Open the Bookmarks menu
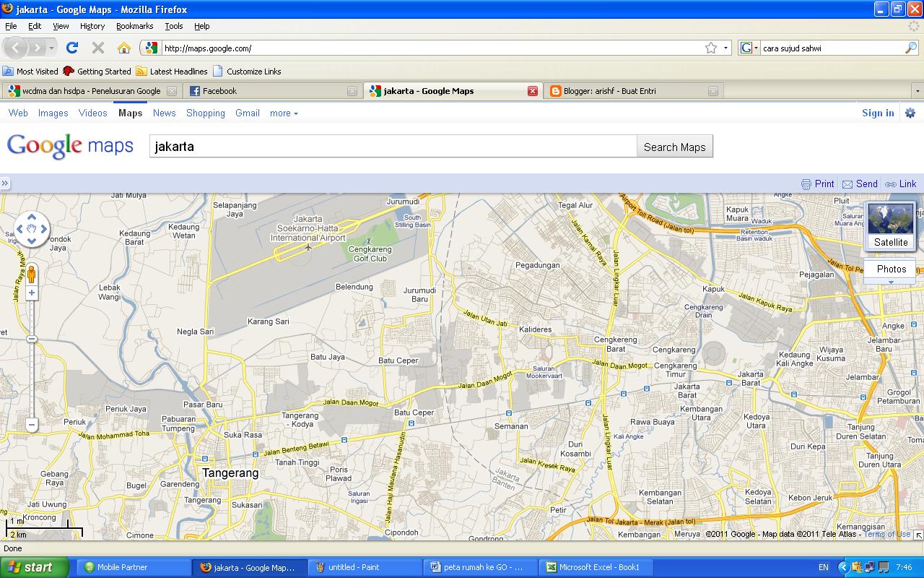The image size is (924, 578). click(x=135, y=26)
